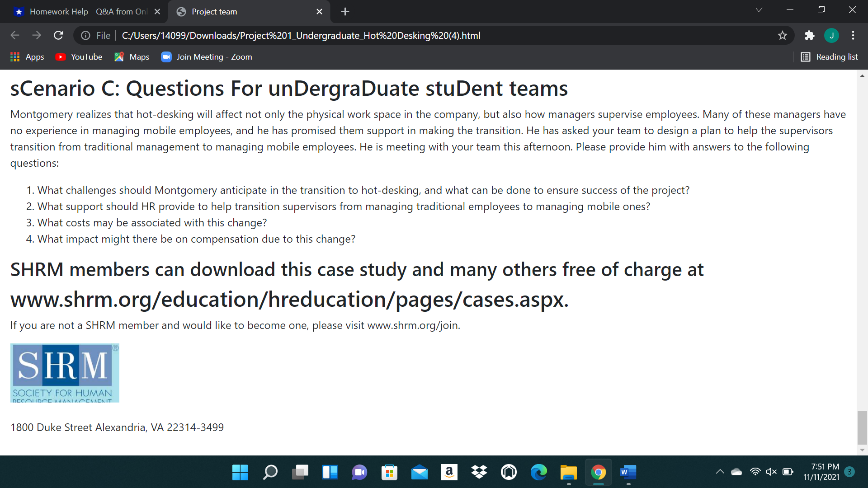Open a new tab with plus button
This screenshot has width=868, height=488.
[x=345, y=12]
